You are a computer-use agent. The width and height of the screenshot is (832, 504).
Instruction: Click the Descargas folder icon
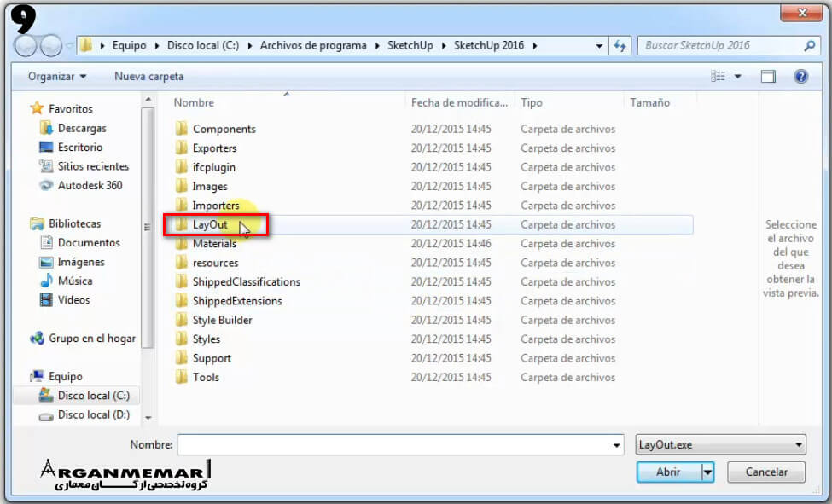[x=46, y=128]
